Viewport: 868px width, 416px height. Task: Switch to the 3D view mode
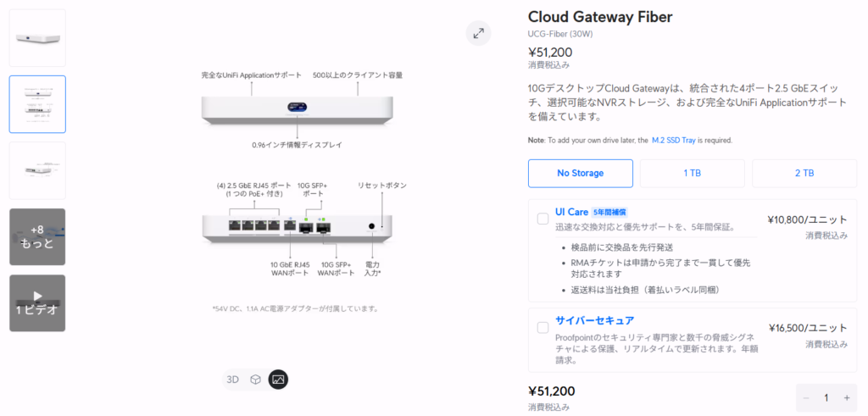(232, 380)
